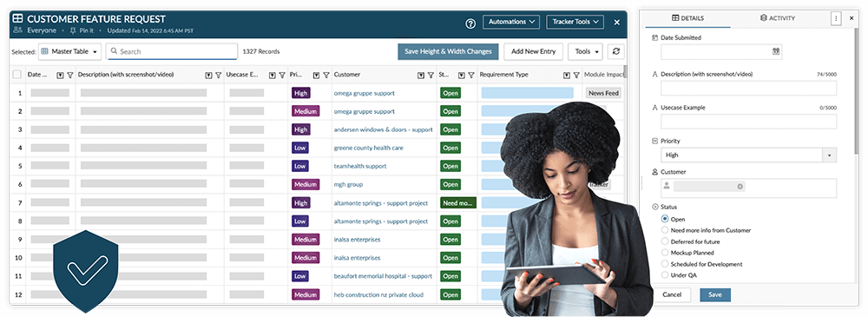Click the Description column filter funnel
Screen dimensions: 868x317
pyautogui.click(x=218, y=75)
